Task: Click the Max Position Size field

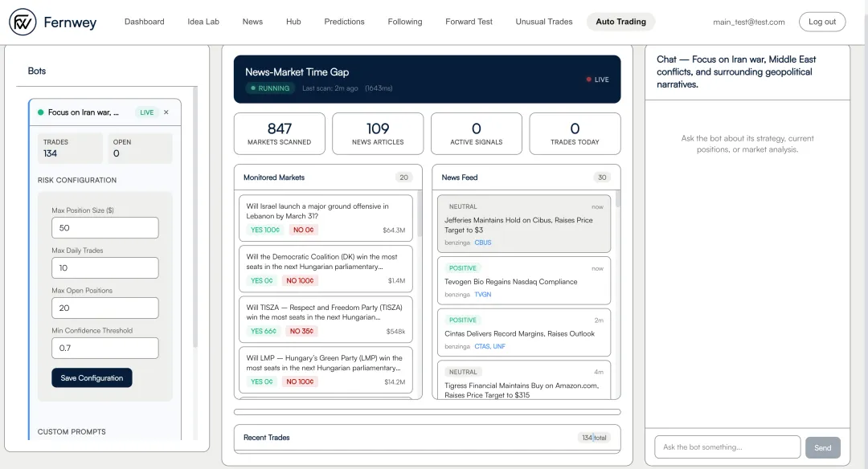Action: [105, 228]
